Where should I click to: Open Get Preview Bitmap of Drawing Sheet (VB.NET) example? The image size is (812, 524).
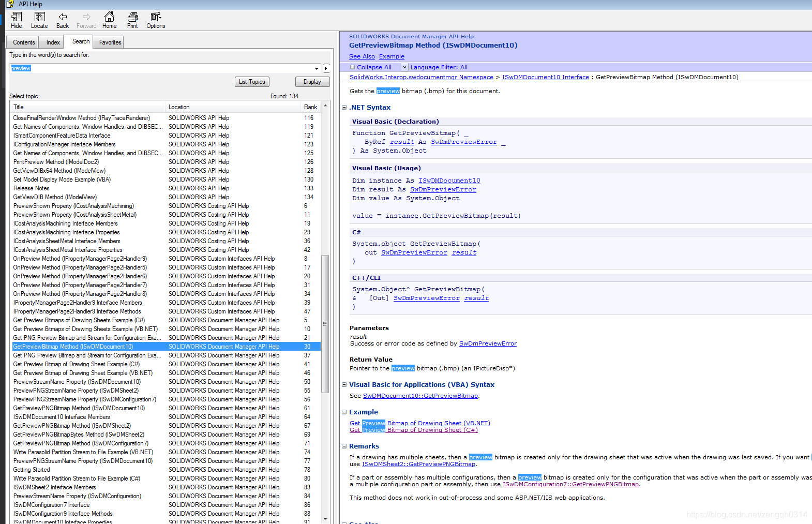(x=420, y=423)
